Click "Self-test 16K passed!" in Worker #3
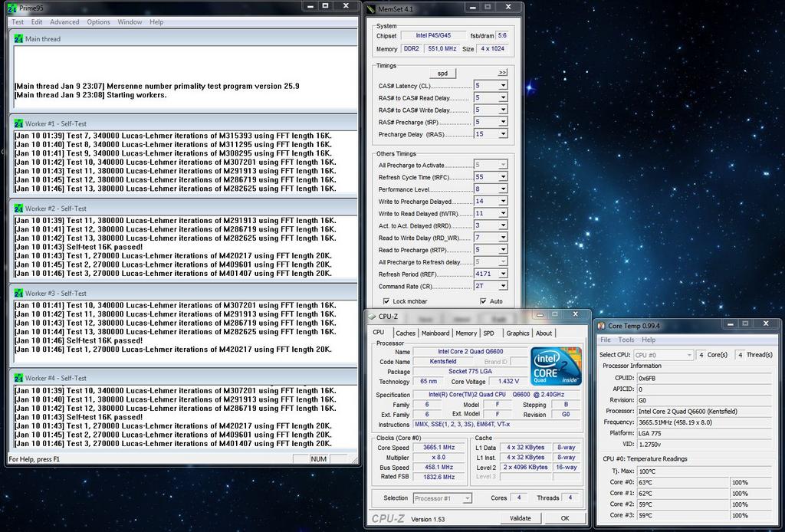Screen dimensions: 785x532 coord(104,340)
